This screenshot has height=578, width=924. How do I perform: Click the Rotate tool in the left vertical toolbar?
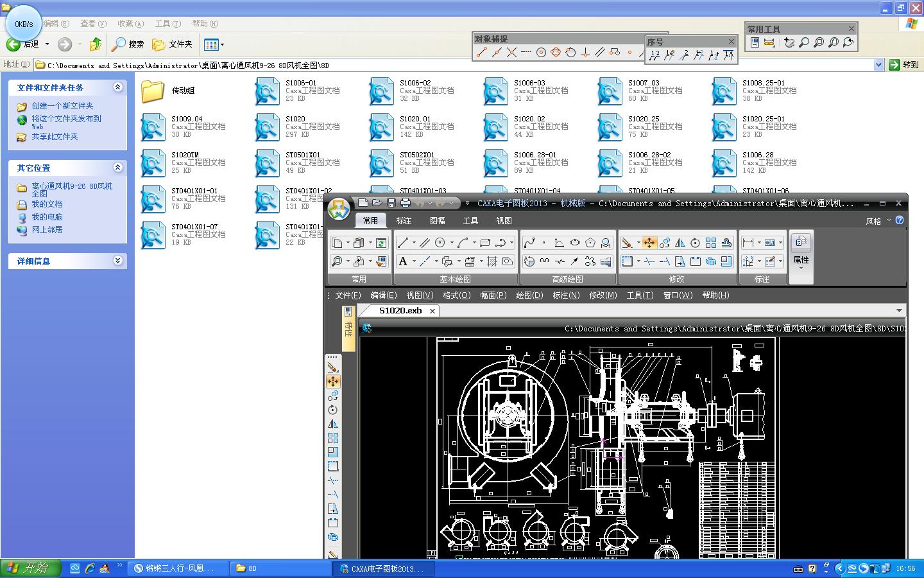[x=332, y=410]
